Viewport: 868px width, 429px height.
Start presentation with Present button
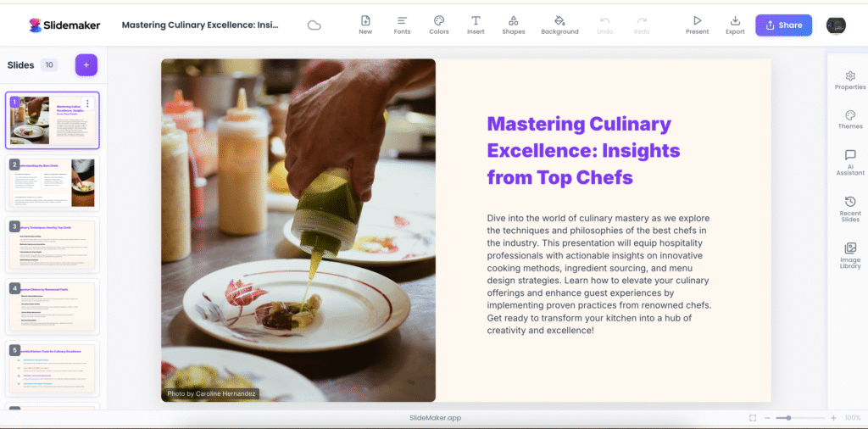pyautogui.click(x=697, y=24)
